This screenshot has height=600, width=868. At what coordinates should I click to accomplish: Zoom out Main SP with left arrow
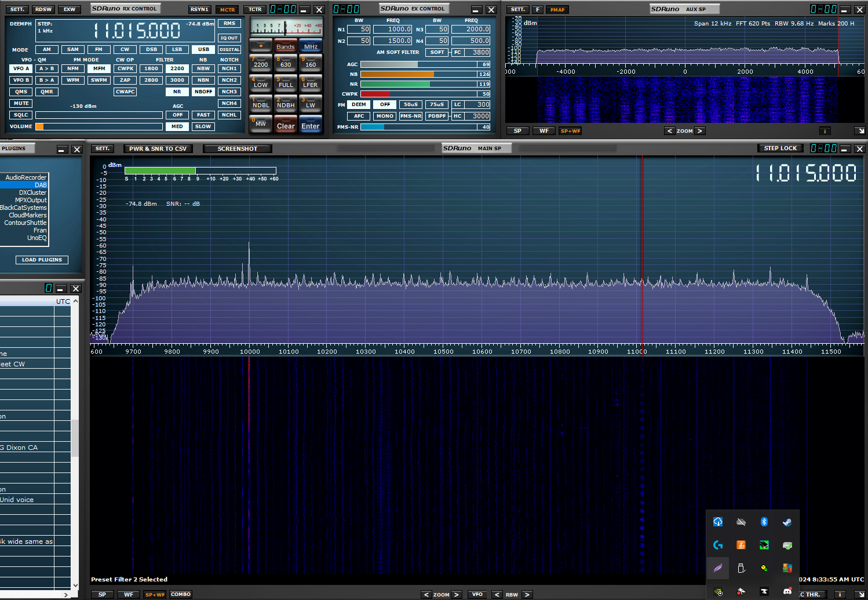coord(426,595)
